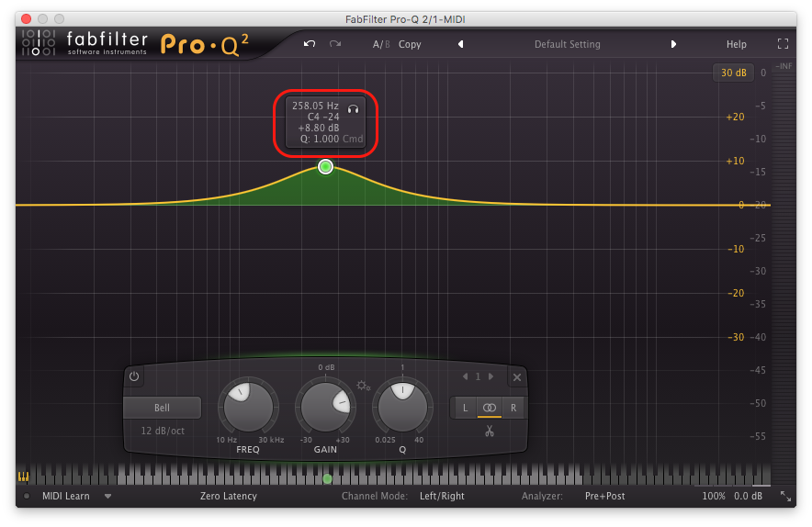The height and width of the screenshot is (527, 812).
Task: Click the 258.05 Hz frequency value
Action: click(315, 106)
